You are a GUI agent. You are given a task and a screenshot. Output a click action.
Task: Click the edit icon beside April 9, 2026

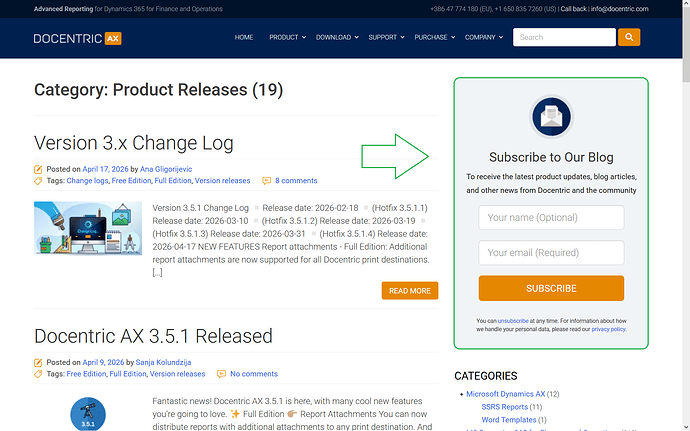[38, 363]
